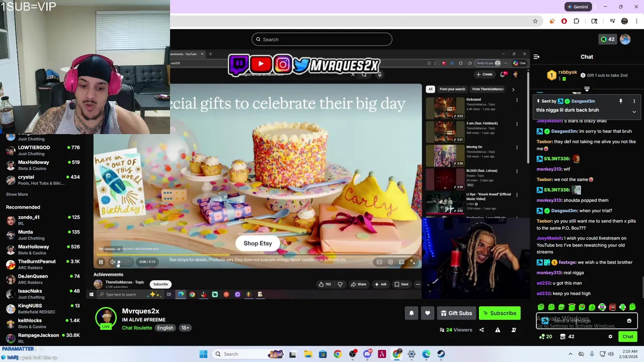Image resolution: width=644 pixels, height=362 pixels.
Task: Open the user clip icon beside report
Action: pos(514,330)
